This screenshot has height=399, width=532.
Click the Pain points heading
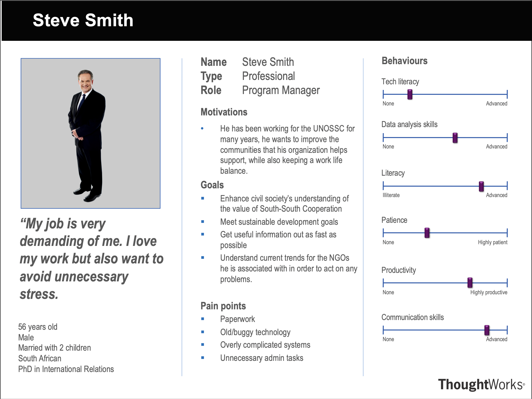[x=223, y=306]
